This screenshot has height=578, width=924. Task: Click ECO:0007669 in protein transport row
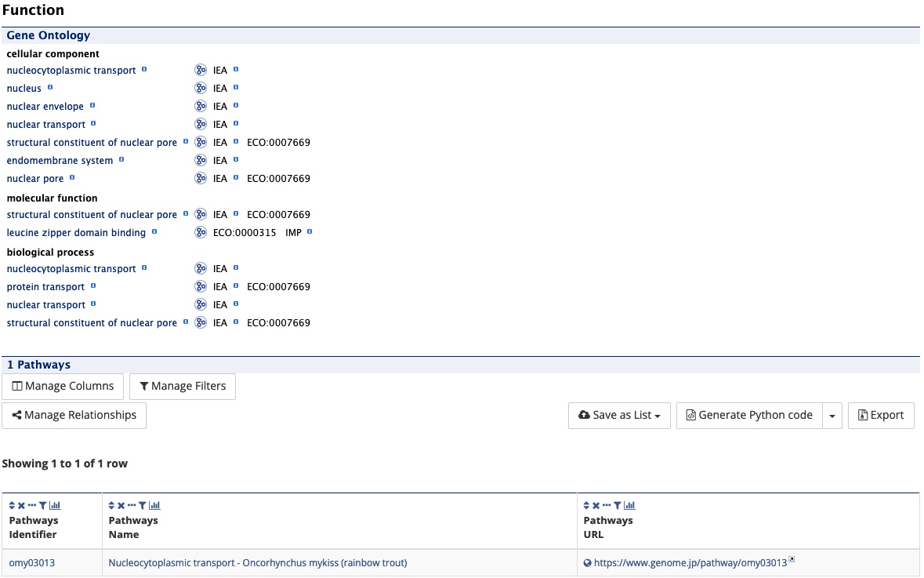click(x=279, y=287)
